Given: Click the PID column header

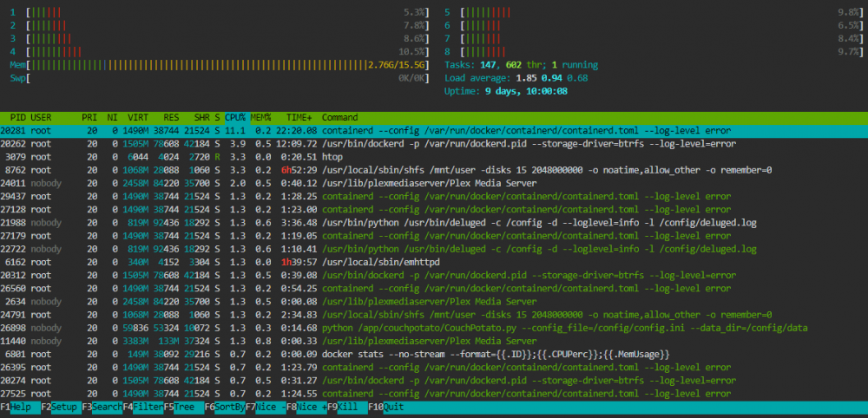Looking at the screenshot, I should tap(18, 118).
